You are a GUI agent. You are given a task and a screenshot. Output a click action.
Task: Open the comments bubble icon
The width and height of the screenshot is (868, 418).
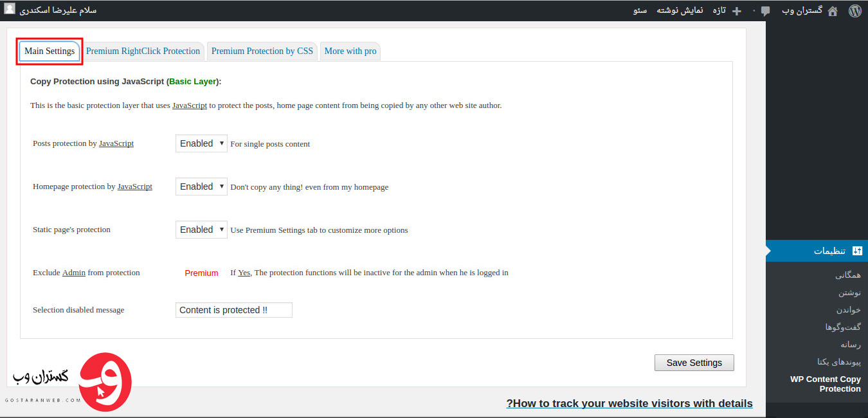[765, 11]
